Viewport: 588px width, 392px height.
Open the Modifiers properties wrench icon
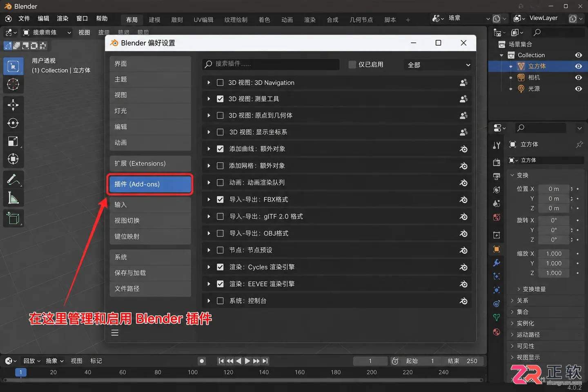point(497,263)
